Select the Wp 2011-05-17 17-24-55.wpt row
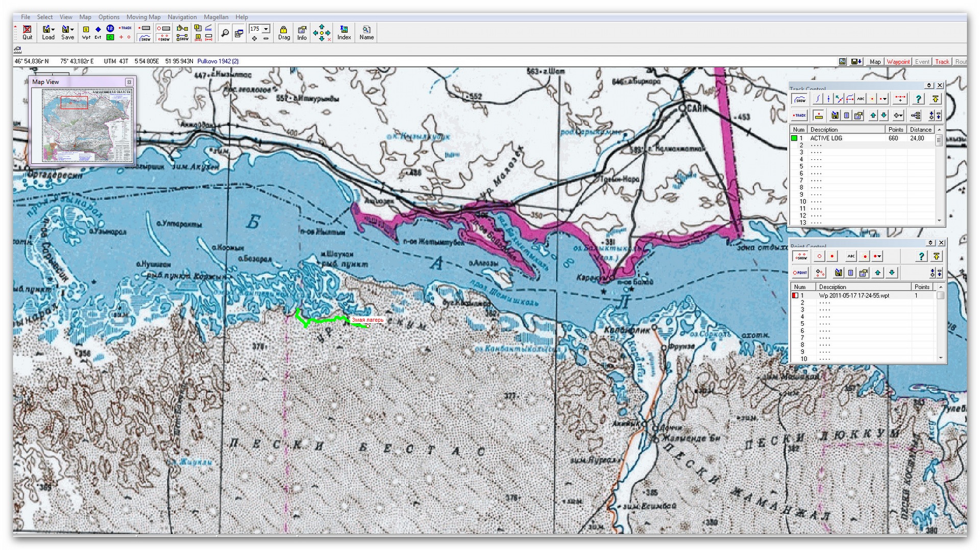Image resolution: width=980 pixels, height=550 pixels. click(863, 296)
